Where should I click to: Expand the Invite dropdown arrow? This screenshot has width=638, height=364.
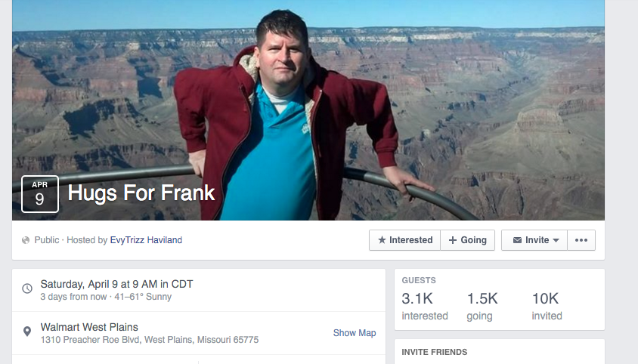556,240
